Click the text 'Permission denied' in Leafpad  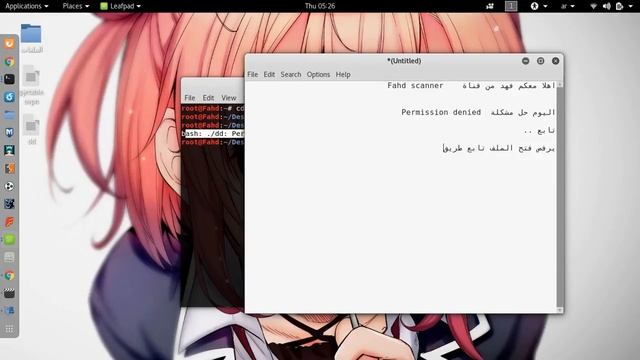pyautogui.click(x=441, y=112)
